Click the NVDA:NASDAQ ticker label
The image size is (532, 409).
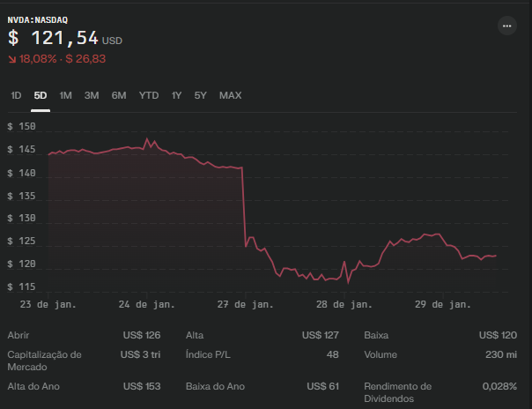(x=38, y=20)
